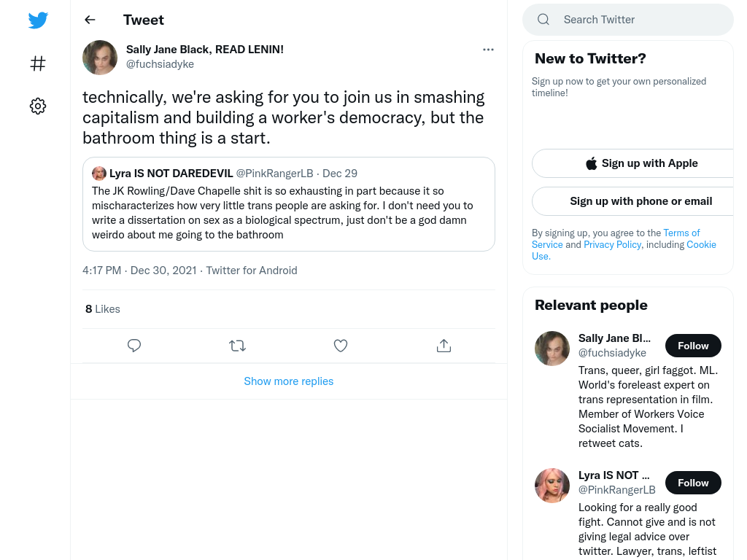Open the Settings gear icon
This screenshot has width=747, height=560.
(x=38, y=106)
